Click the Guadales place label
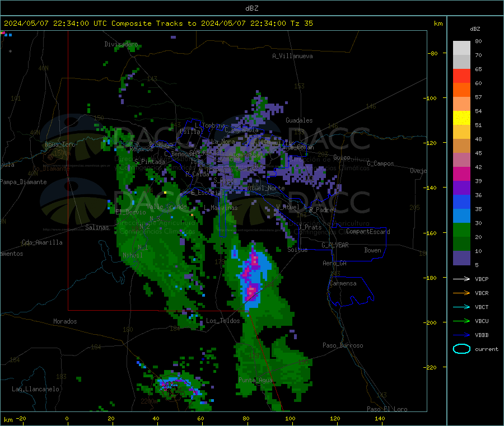504x426 pixels. click(x=299, y=120)
